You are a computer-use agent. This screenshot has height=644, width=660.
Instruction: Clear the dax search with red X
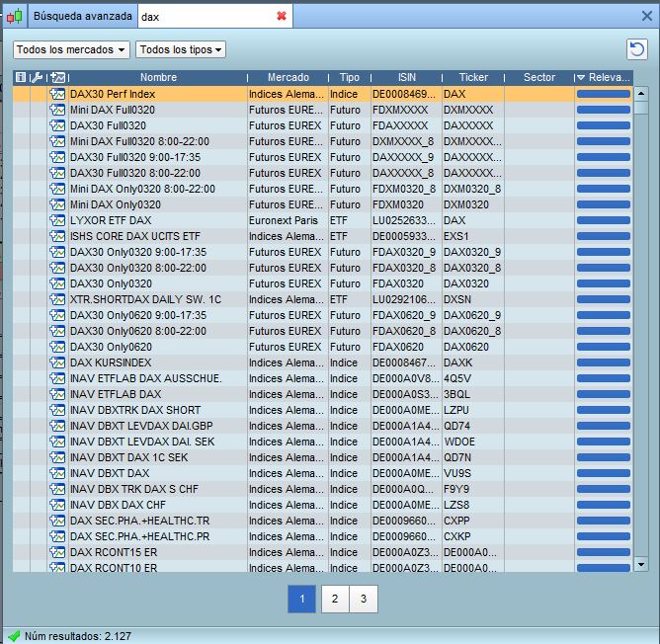282,16
